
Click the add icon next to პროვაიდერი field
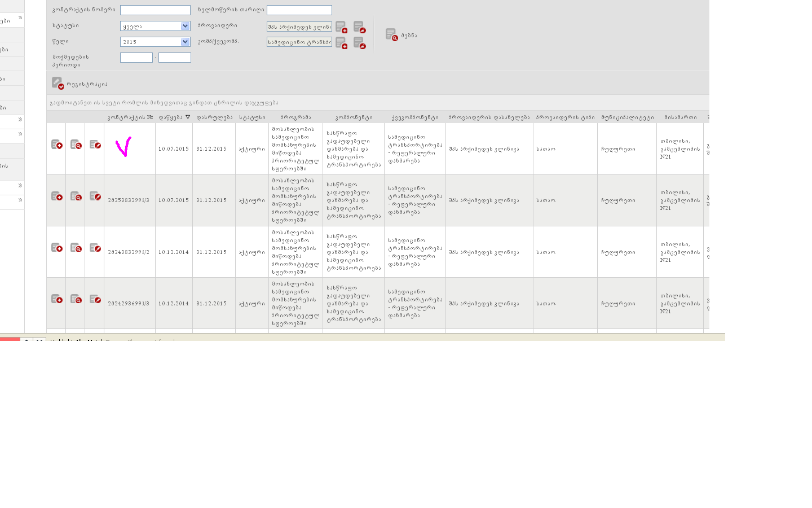pyautogui.click(x=341, y=27)
